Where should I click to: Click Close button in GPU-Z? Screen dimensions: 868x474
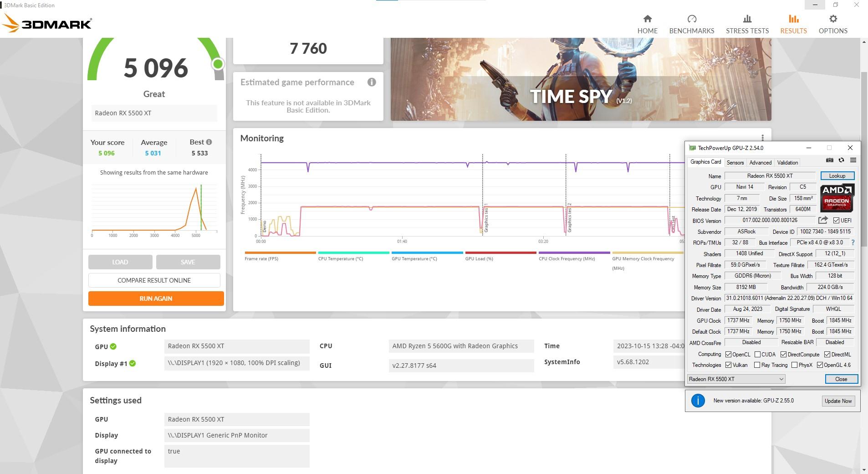tap(841, 379)
